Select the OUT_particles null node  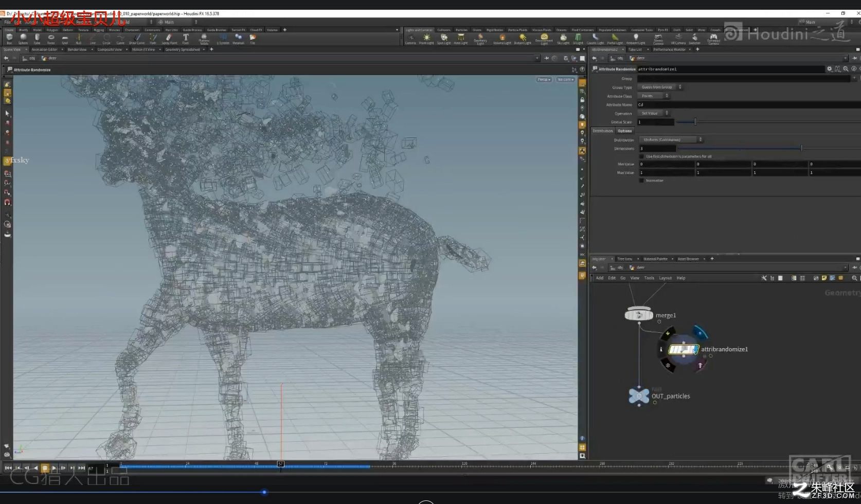pyautogui.click(x=639, y=396)
